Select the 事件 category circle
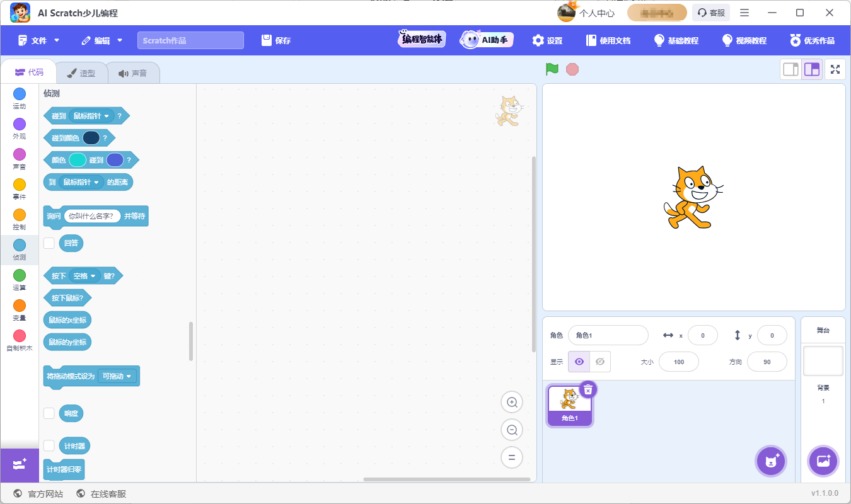The image size is (851, 504). pos(20,185)
